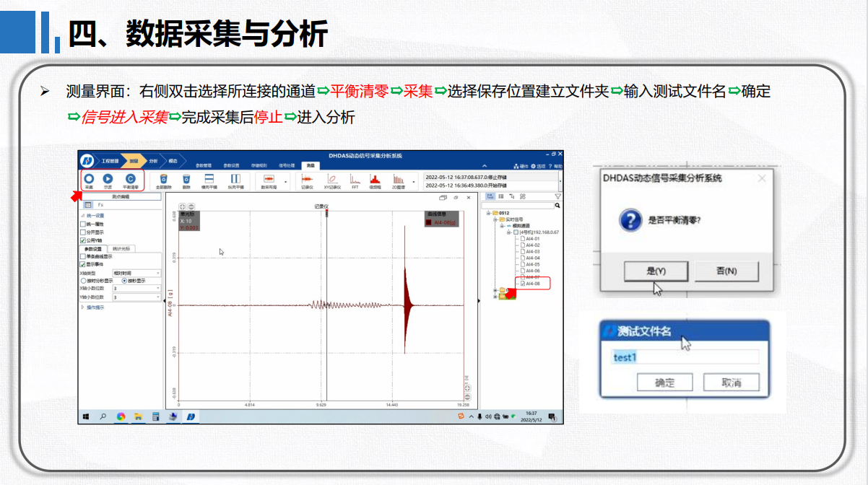The image size is (868, 485).
Task: Switch to the 模态 step tab
Action: click(173, 161)
